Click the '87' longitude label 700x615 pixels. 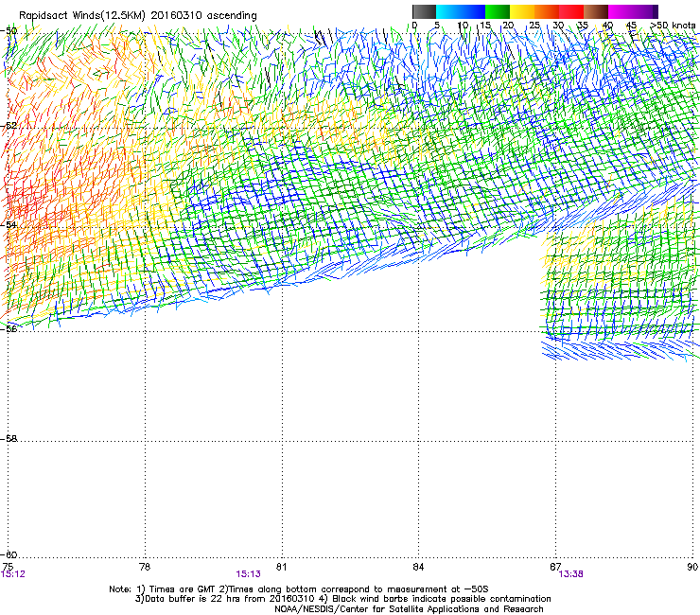[555, 567]
